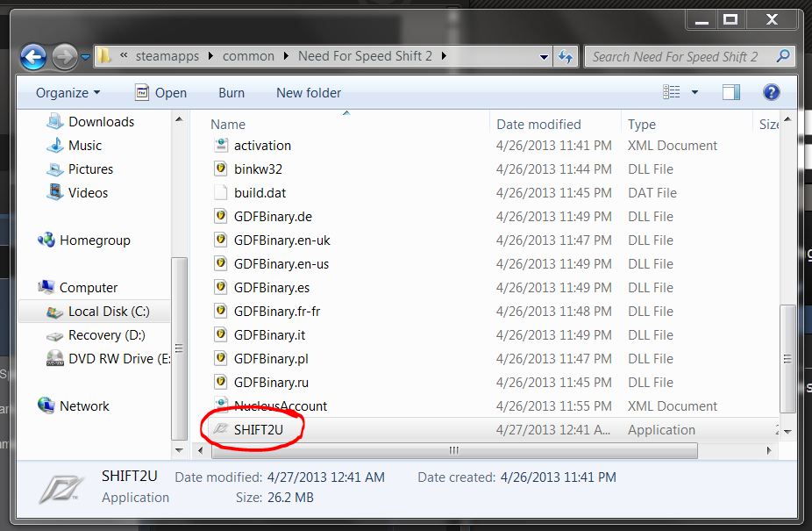Click navigation pane scroll up arrow
This screenshot has height=531, width=812.
(179, 119)
